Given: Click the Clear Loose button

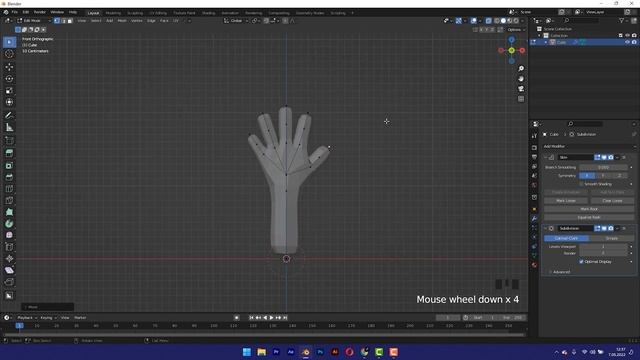Looking at the screenshot, I should click(612, 201).
